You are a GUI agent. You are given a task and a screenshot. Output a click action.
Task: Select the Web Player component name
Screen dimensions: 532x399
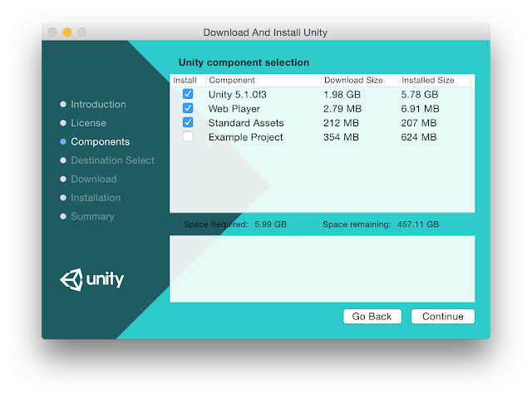[234, 109]
